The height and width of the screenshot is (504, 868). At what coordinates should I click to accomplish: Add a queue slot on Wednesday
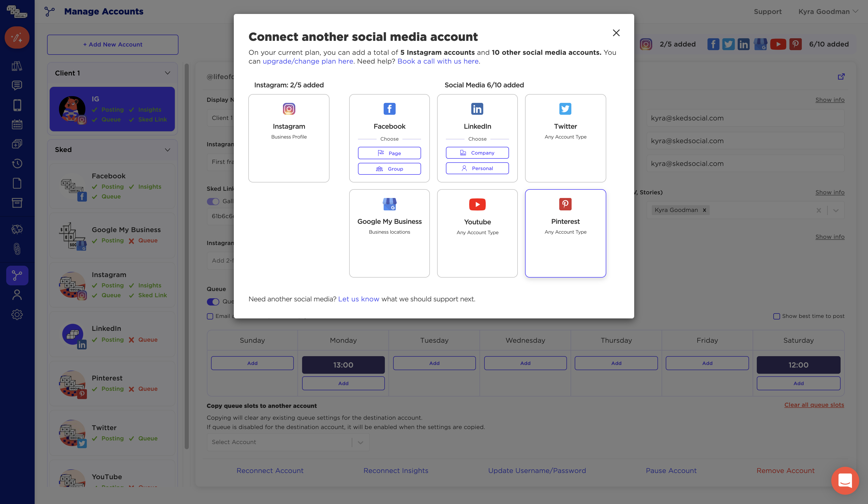click(525, 363)
